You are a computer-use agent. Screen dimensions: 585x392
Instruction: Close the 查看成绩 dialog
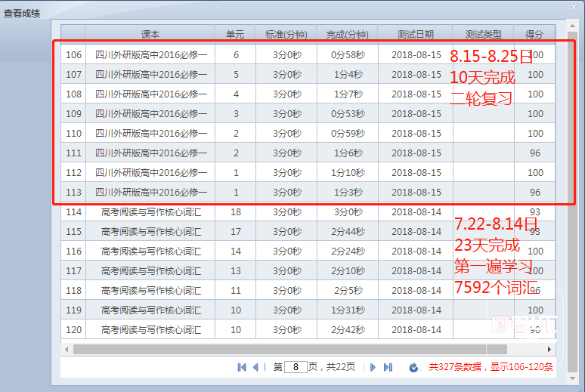[x=574, y=7]
